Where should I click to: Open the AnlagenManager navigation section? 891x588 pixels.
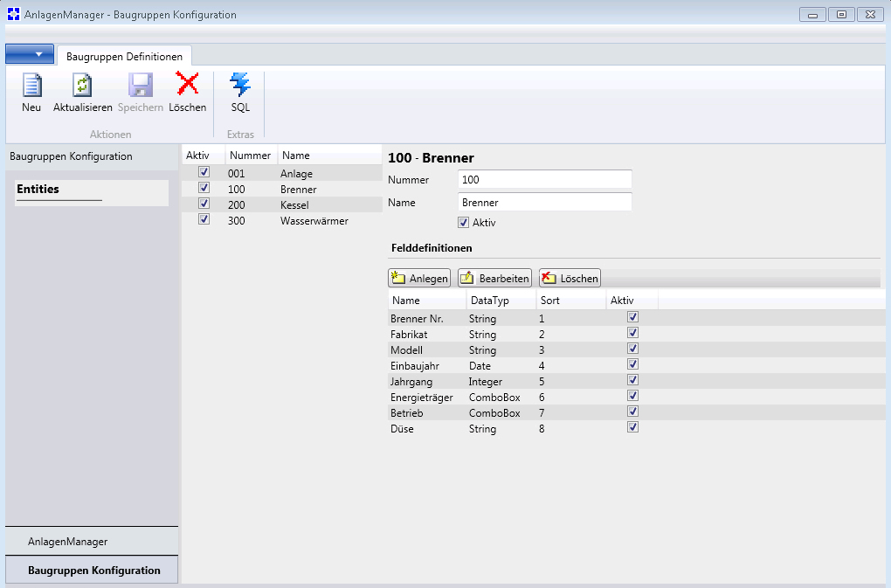92,542
